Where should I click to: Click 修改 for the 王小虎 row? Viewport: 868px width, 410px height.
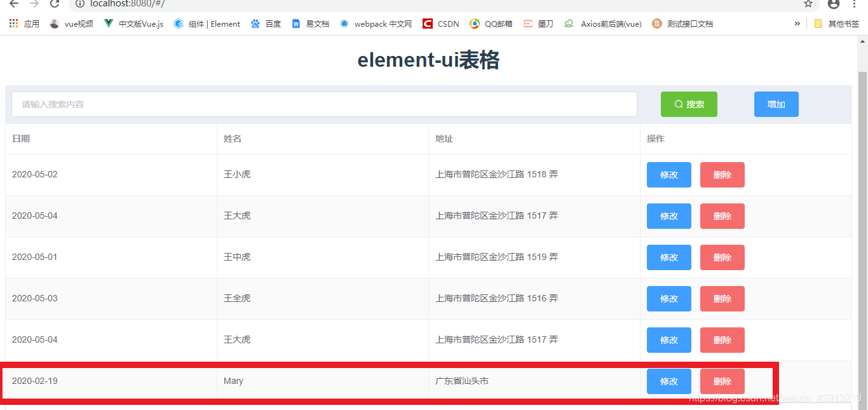(669, 175)
